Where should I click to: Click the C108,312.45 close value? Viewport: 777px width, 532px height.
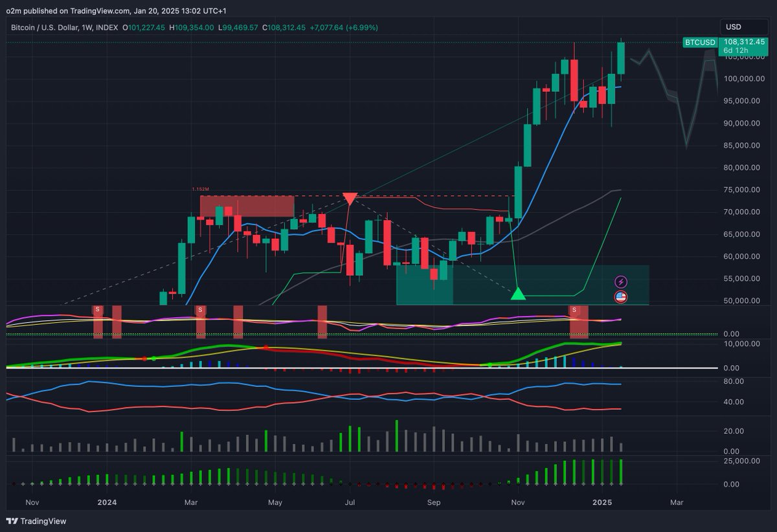(x=284, y=27)
